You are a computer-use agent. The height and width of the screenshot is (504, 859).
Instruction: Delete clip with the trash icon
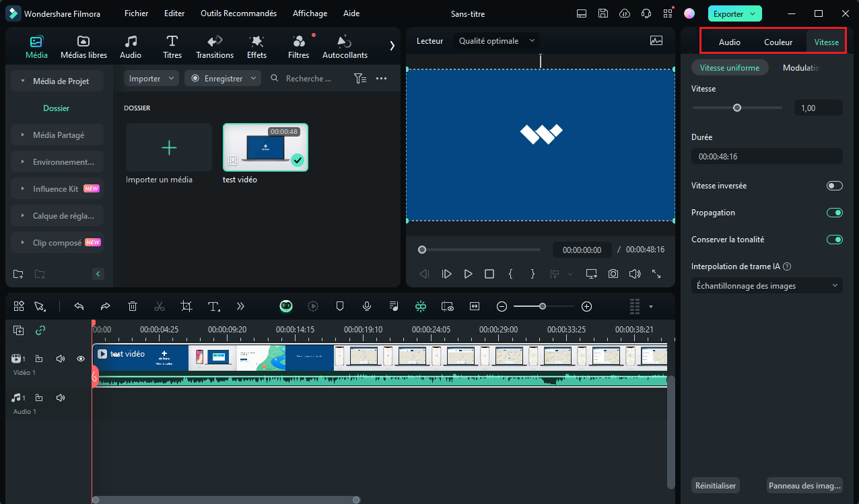133,306
